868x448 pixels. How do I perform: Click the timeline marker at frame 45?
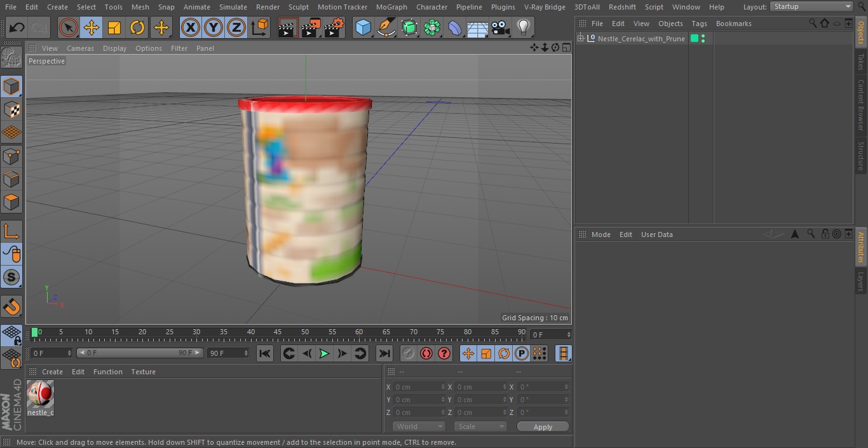pos(278,332)
